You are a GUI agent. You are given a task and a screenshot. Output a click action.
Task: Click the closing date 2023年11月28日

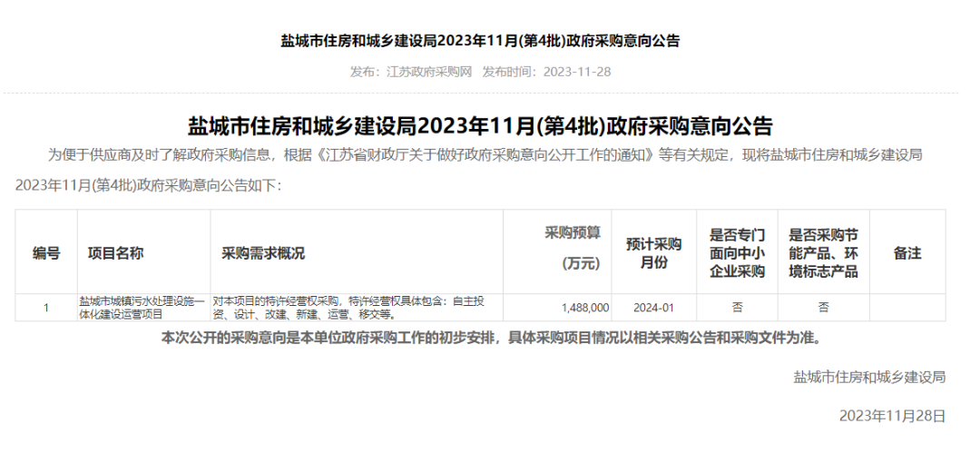tap(893, 416)
